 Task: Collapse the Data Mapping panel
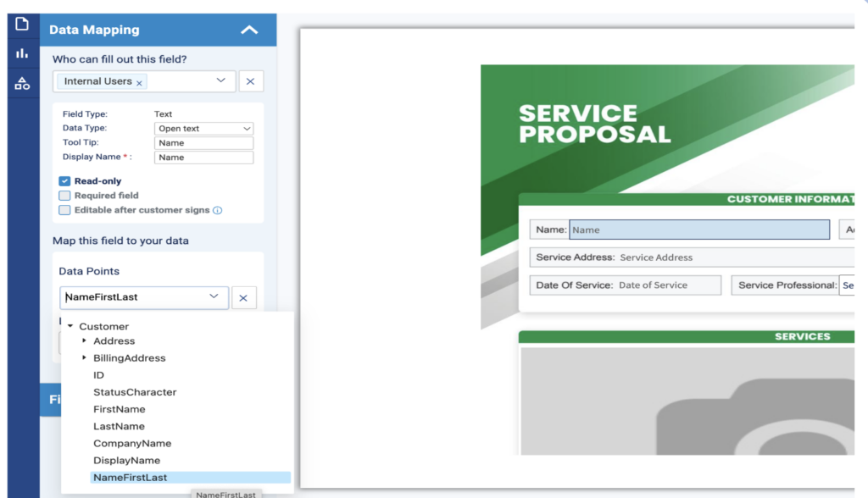coord(248,28)
